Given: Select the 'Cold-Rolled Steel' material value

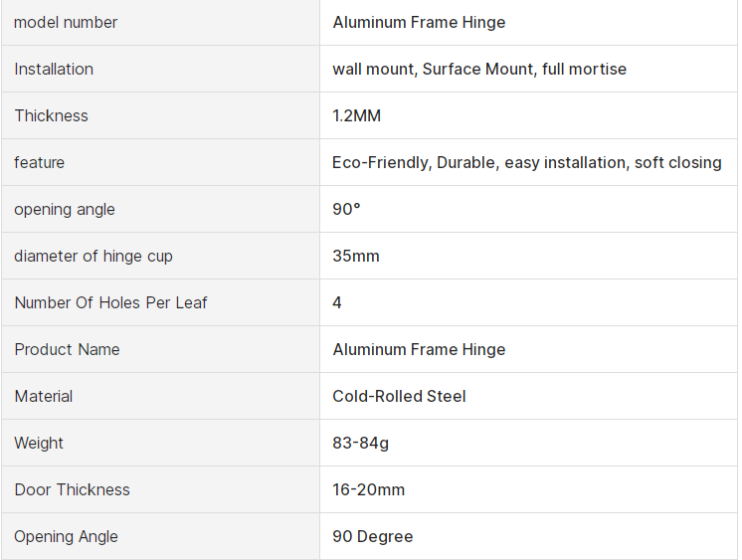Looking at the screenshot, I should [x=399, y=396].
